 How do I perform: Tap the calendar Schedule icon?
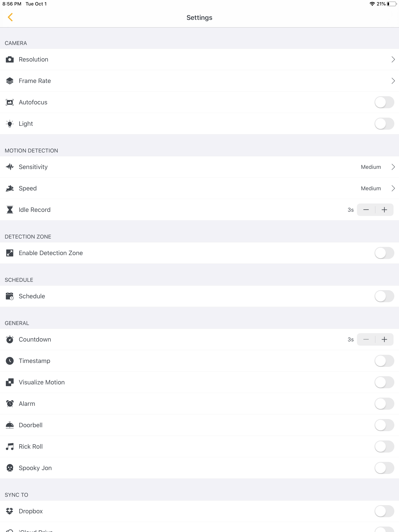(x=10, y=296)
